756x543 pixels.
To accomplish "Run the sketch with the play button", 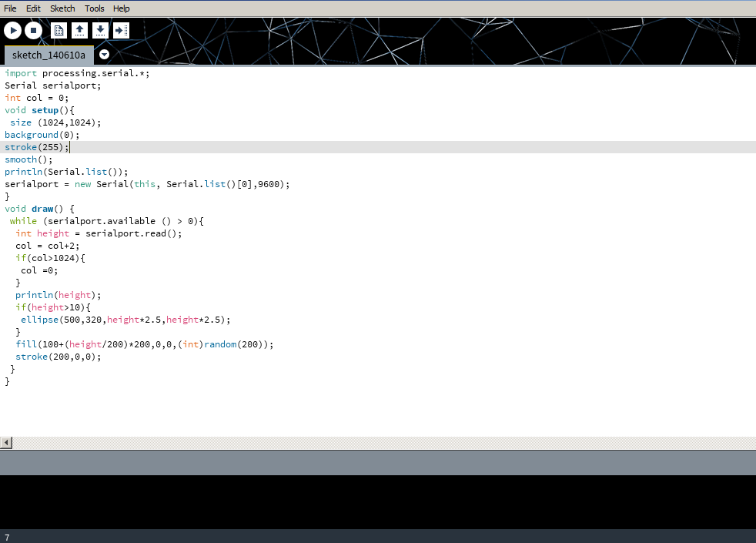I will 13,30.
